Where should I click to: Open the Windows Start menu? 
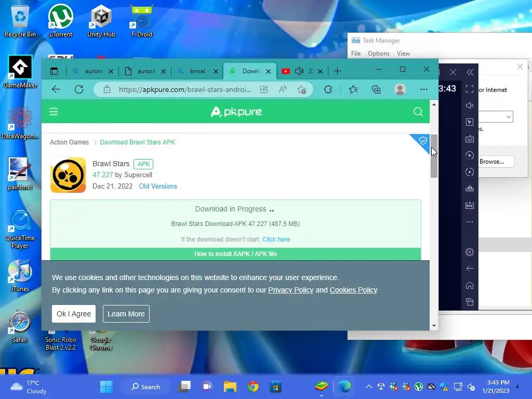click(106, 387)
